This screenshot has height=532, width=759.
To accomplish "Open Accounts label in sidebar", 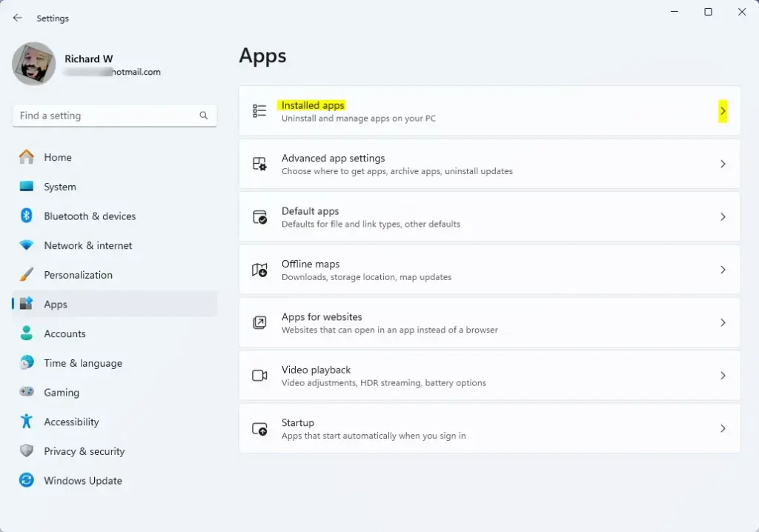I will click(65, 333).
